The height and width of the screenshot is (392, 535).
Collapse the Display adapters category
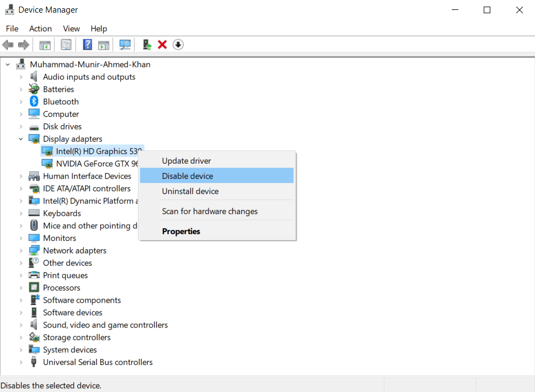21,138
